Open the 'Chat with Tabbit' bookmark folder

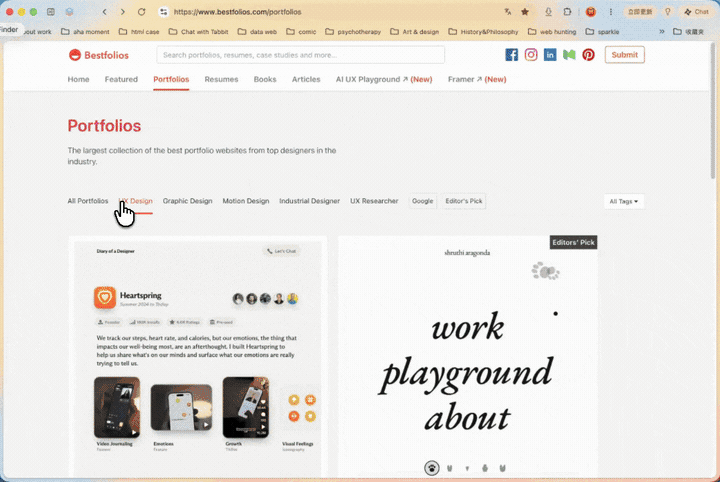point(198,32)
